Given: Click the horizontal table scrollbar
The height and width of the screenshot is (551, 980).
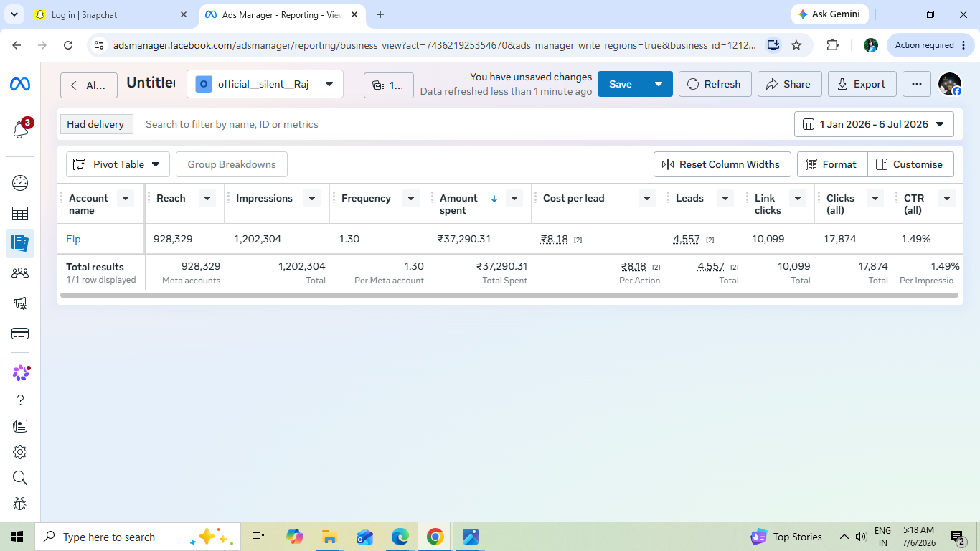Looking at the screenshot, I should (509, 295).
